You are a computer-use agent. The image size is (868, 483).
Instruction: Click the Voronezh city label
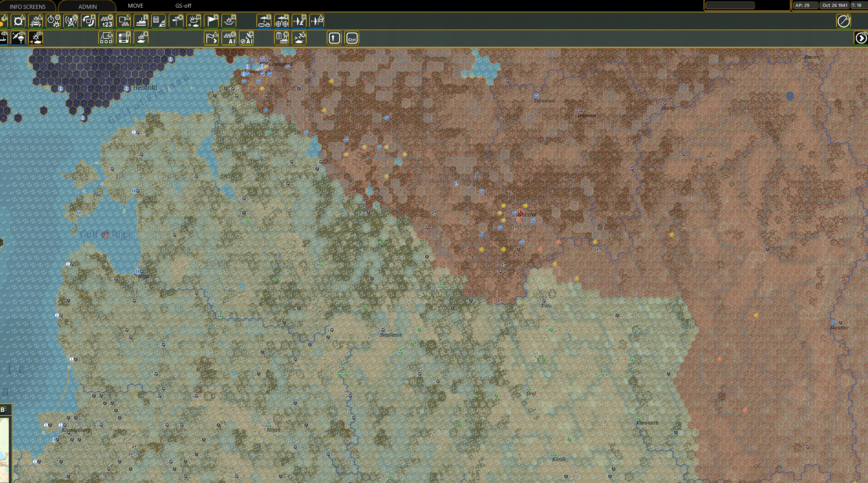tap(647, 423)
